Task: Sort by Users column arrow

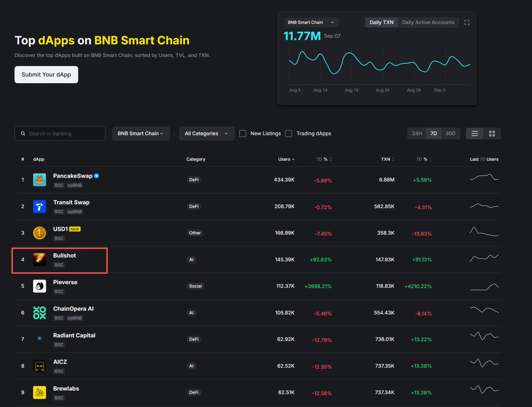Action: [x=293, y=159]
